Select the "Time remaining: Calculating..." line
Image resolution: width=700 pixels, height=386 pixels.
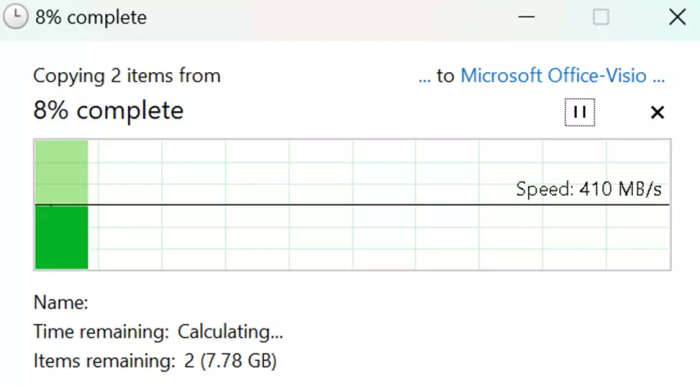(x=158, y=332)
